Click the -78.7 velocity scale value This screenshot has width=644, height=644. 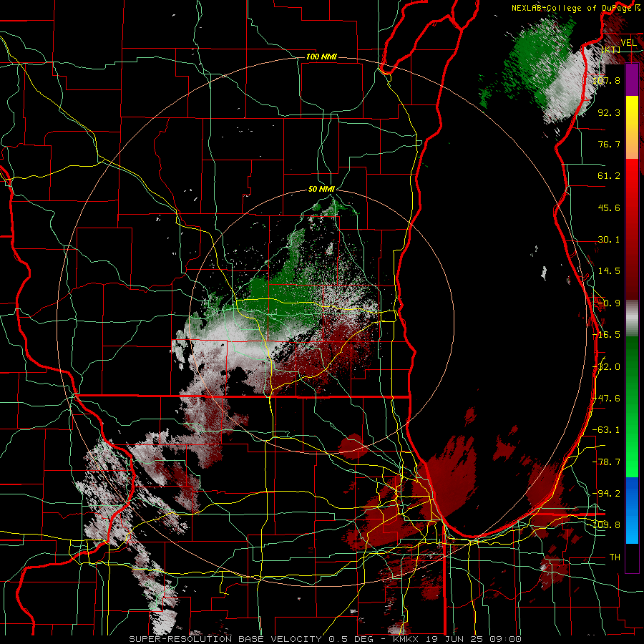coord(606,462)
